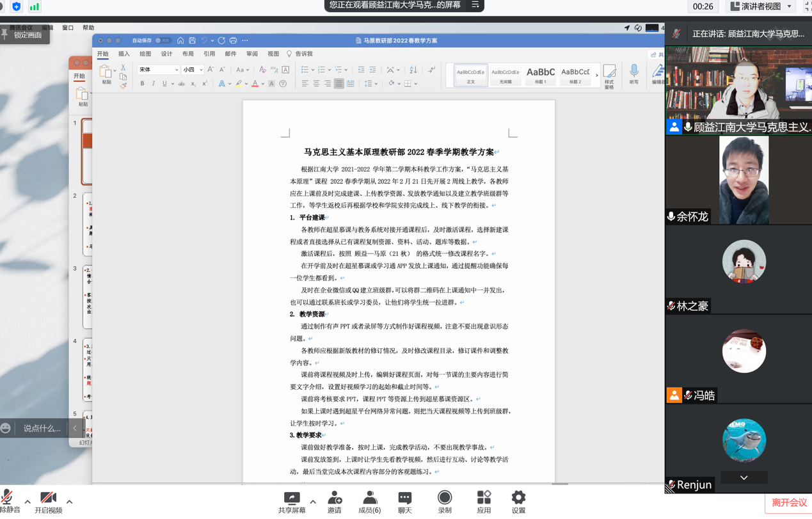Screen dimensions: 812x519
Task: Expand the Speaker View (演讲者视图) dropdown
Action: [789, 6]
